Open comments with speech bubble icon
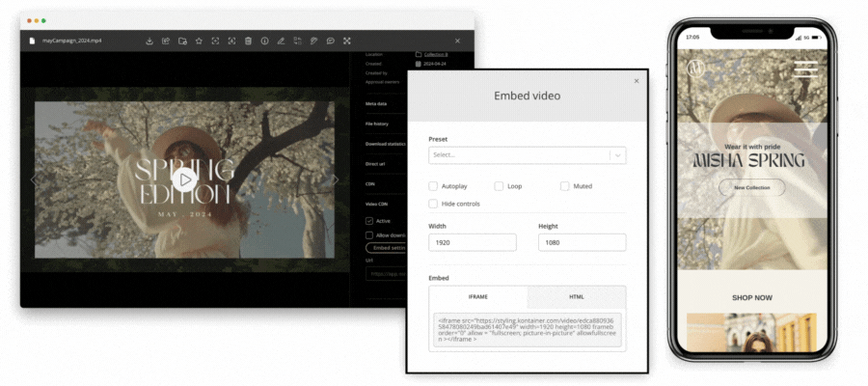This screenshot has height=386, width=868. click(x=331, y=41)
